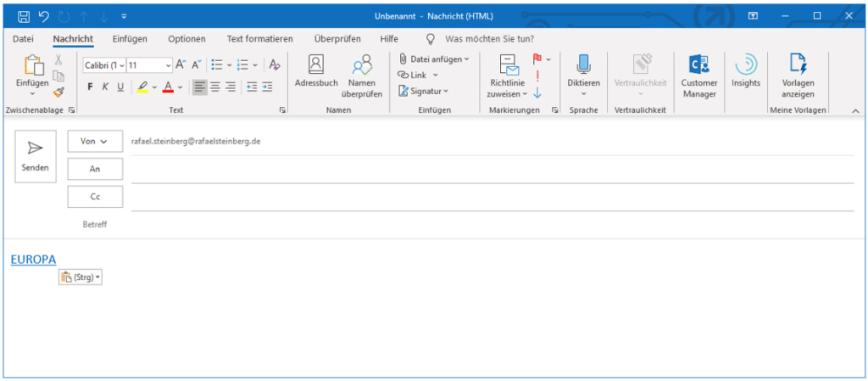This screenshot has height=381, width=868.
Task: Open the paste options (Strg) button
Action: click(x=81, y=277)
